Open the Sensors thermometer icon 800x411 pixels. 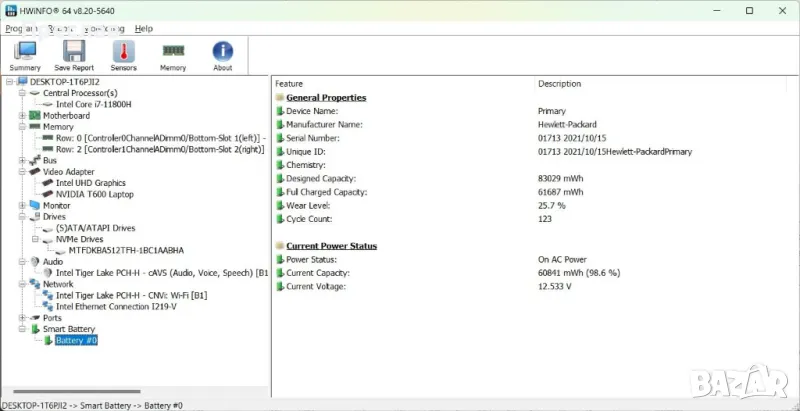point(123,55)
